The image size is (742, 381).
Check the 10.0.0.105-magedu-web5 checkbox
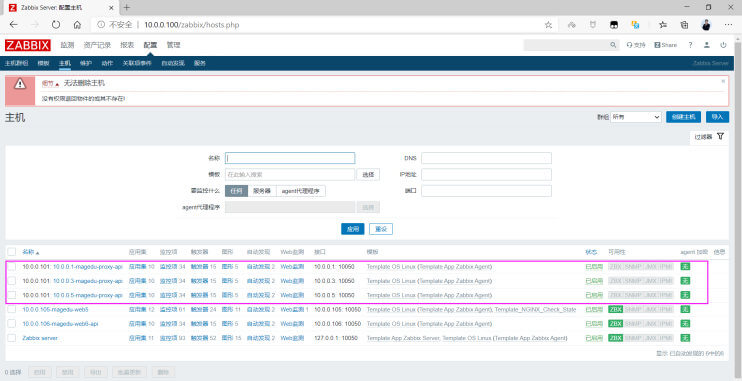[x=12, y=310]
